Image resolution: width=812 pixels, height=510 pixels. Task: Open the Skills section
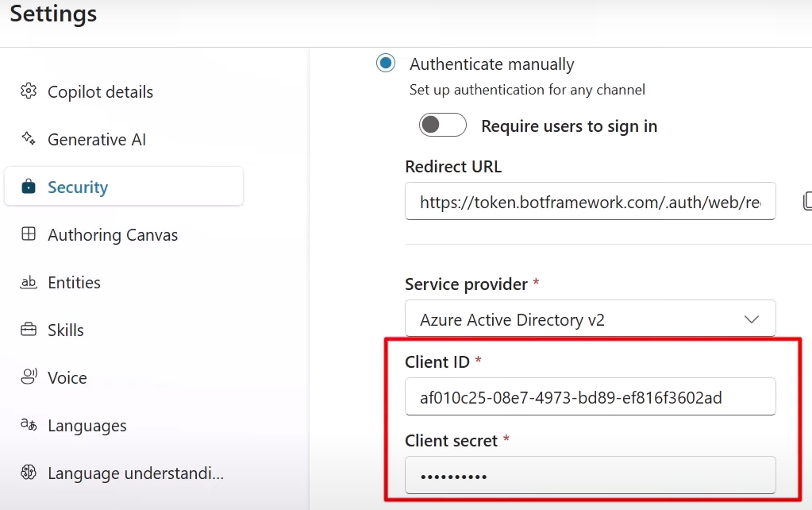click(x=124, y=330)
